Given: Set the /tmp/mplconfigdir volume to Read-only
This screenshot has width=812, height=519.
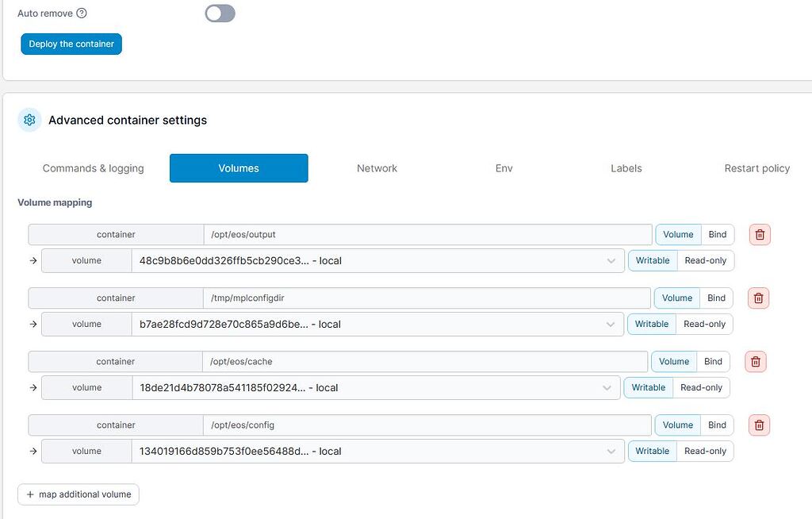Looking at the screenshot, I should coord(705,324).
